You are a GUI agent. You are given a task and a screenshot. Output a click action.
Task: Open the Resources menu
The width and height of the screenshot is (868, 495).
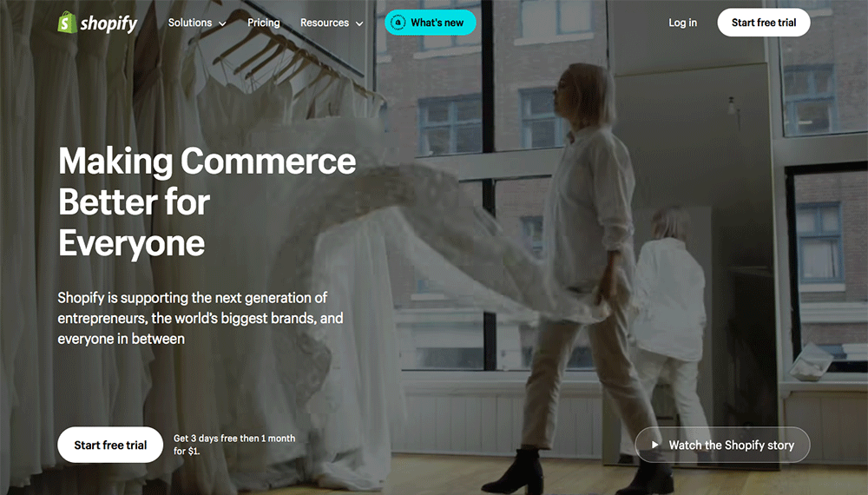click(x=325, y=23)
